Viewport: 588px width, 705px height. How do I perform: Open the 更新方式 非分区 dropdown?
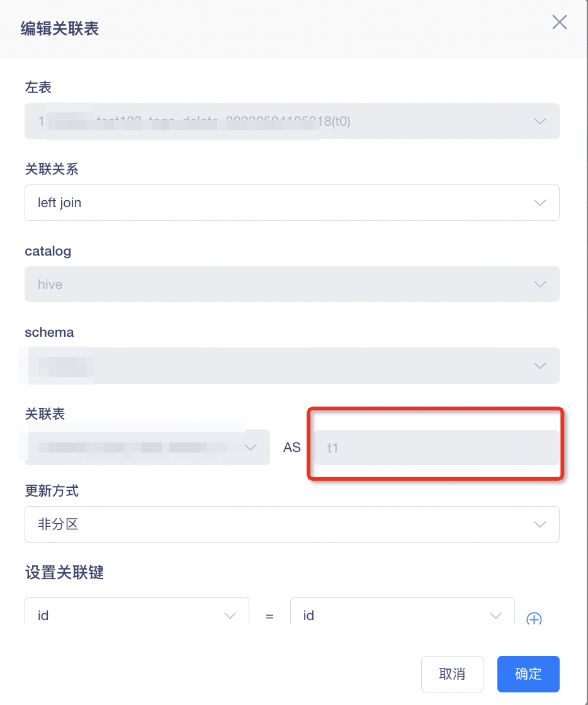(x=291, y=524)
